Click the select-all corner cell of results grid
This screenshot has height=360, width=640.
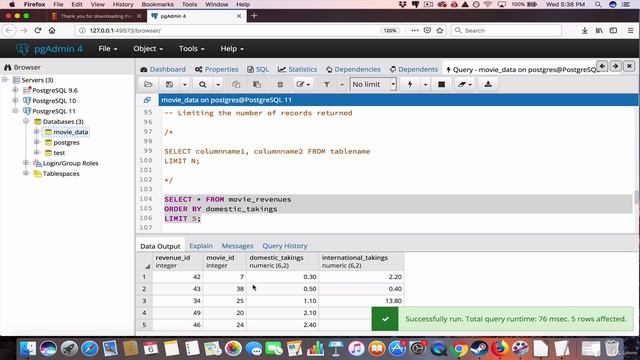point(144,261)
